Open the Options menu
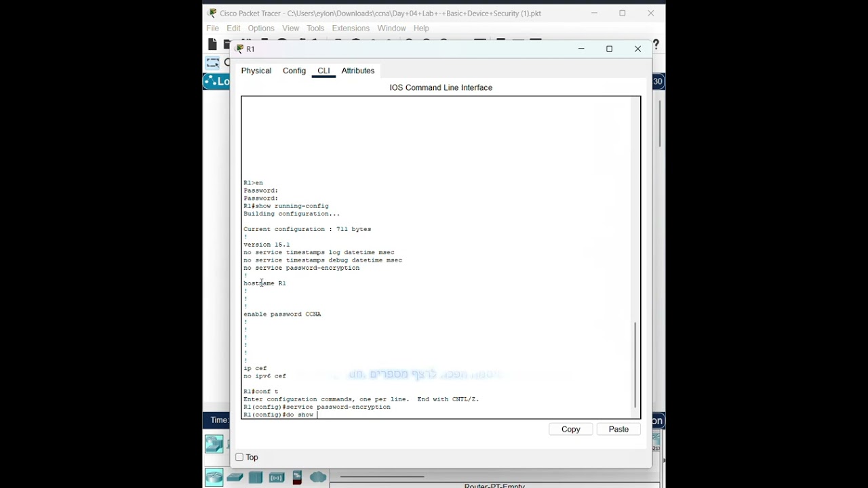Image resolution: width=868 pixels, height=488 pixels. coord(261,28)
